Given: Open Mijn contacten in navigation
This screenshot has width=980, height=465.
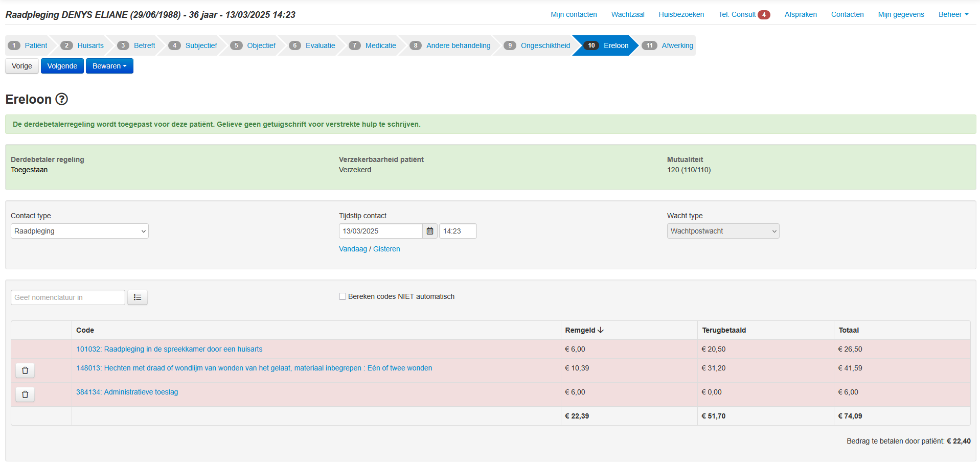Looking at the screenshot, I should tap(574, 14).
